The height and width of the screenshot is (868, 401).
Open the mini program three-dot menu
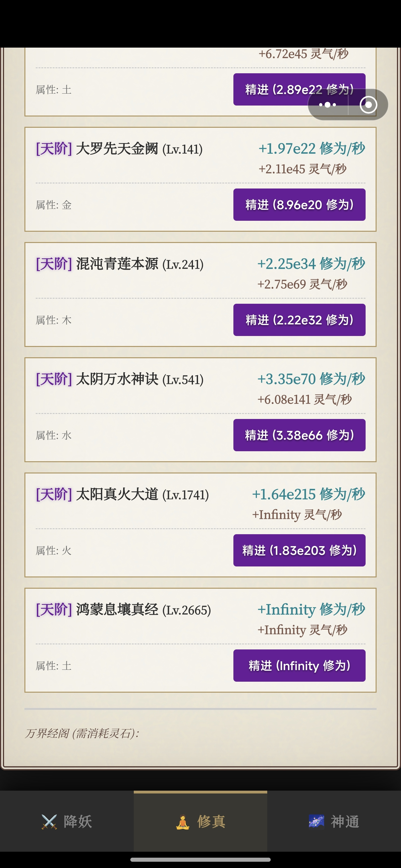coord(327,105)
